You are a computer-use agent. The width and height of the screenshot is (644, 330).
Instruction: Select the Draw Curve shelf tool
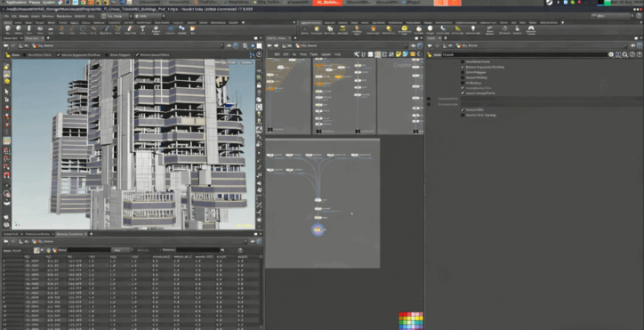[107, 29]
